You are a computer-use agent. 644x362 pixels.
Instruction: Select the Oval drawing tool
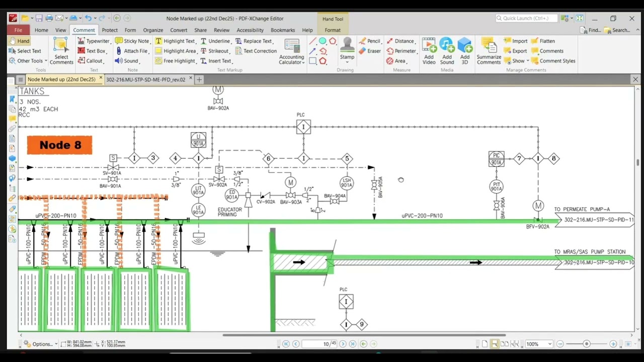(x=323, y=41)
